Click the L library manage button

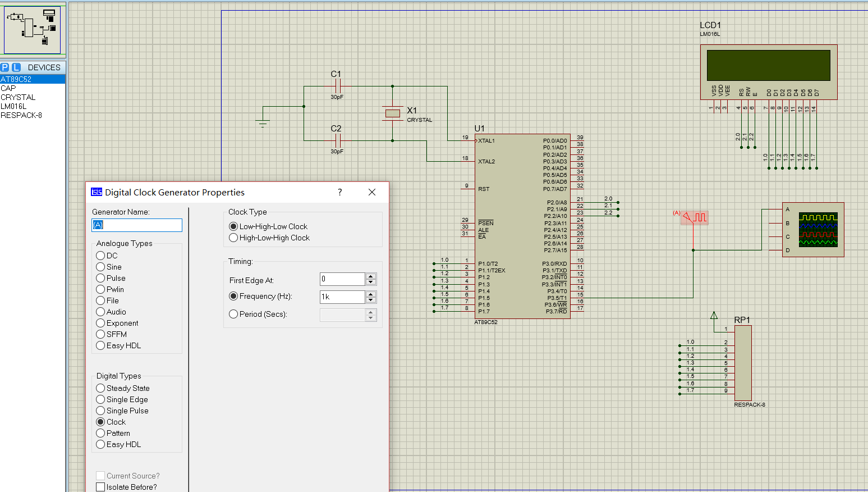coord(16,67)
